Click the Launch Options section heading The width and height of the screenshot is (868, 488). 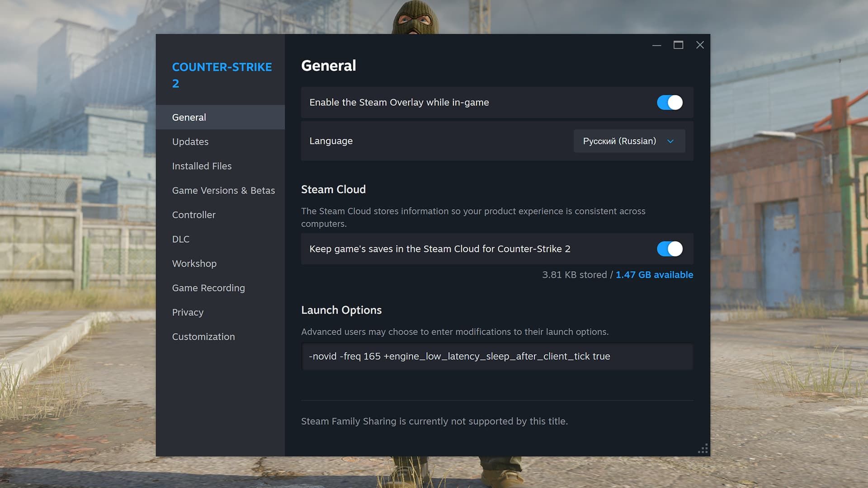click(x=341, y=310)
